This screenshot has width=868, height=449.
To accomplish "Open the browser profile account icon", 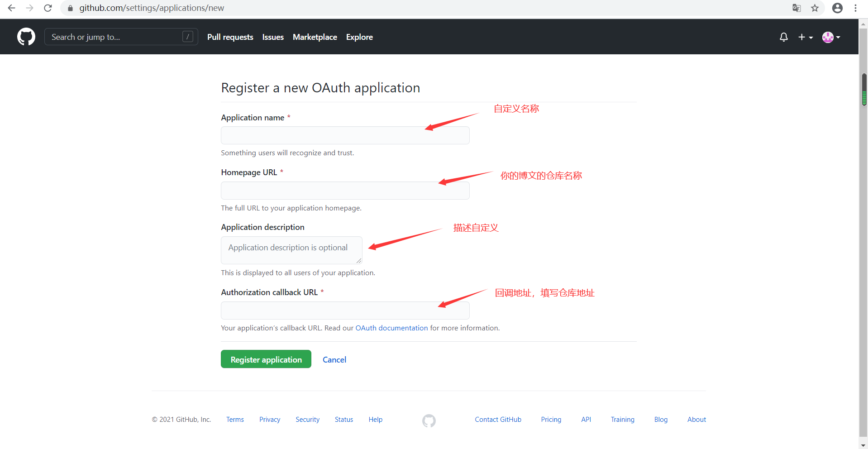I will point(837,8).
